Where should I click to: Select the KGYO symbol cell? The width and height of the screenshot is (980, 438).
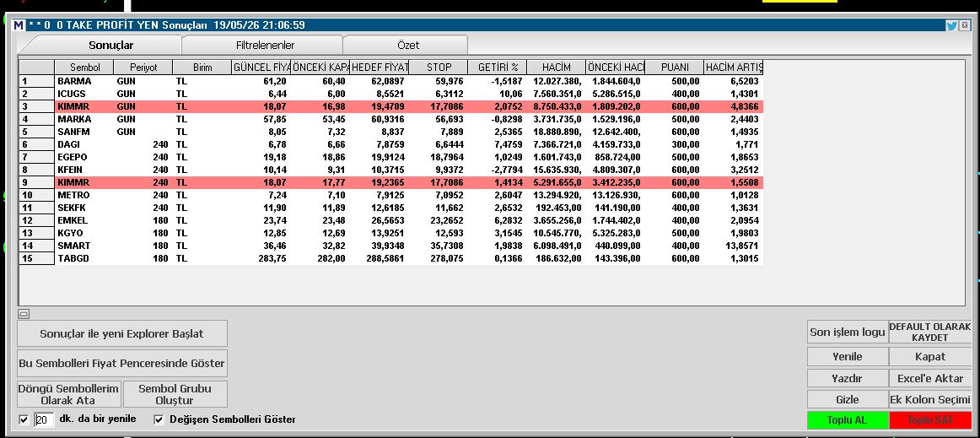click(x=84, y=234)
